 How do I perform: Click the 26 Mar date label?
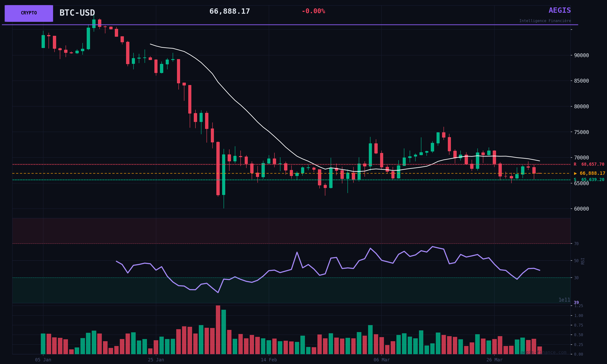click(494, 360)
